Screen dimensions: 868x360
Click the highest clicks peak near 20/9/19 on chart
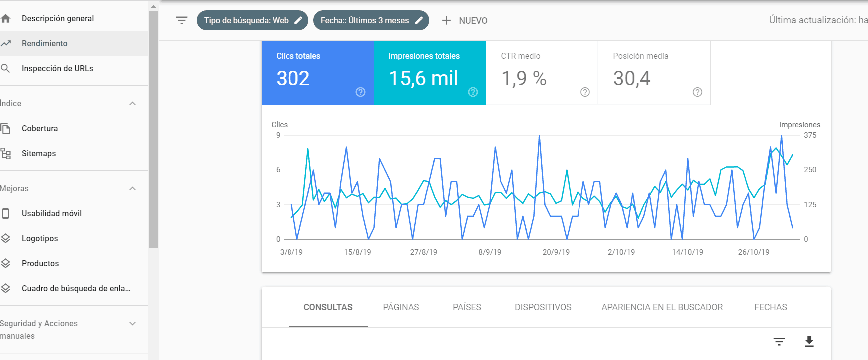(539, 135)
